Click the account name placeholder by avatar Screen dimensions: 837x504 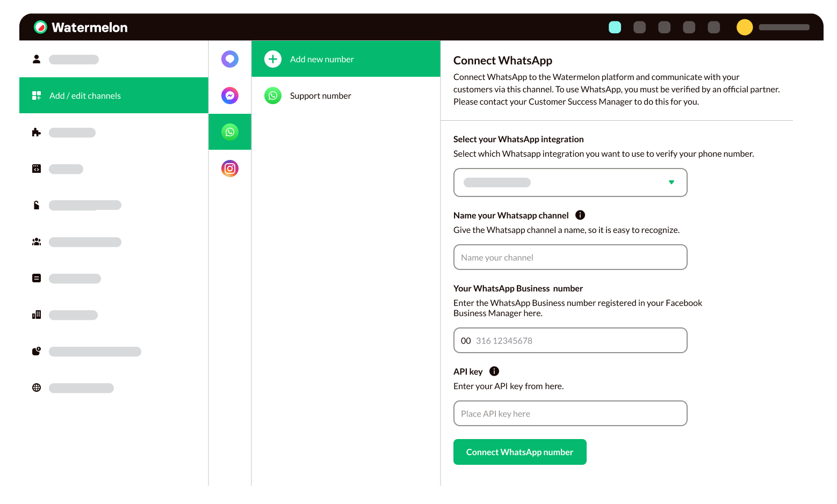[784, 27]
